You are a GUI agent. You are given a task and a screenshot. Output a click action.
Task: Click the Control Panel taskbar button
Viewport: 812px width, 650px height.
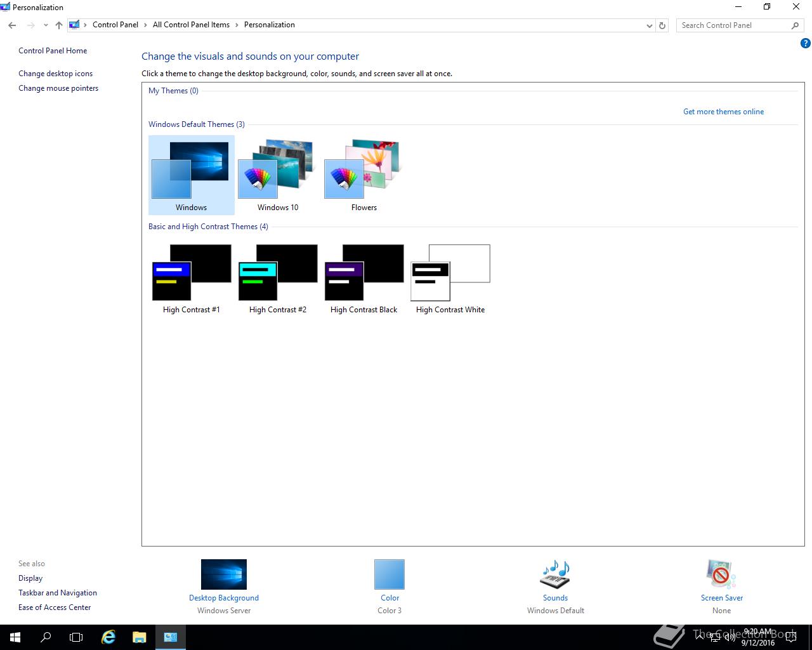coord(170,637)
